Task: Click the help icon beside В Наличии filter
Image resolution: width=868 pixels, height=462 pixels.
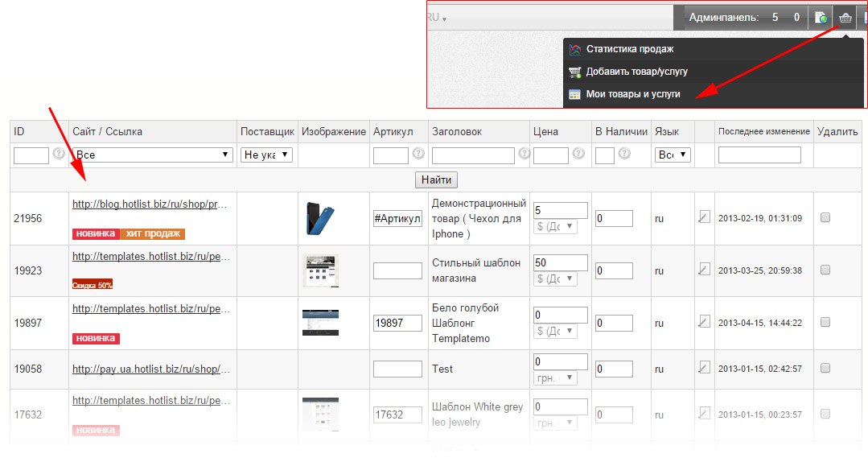Action: [x=624, y=154]
